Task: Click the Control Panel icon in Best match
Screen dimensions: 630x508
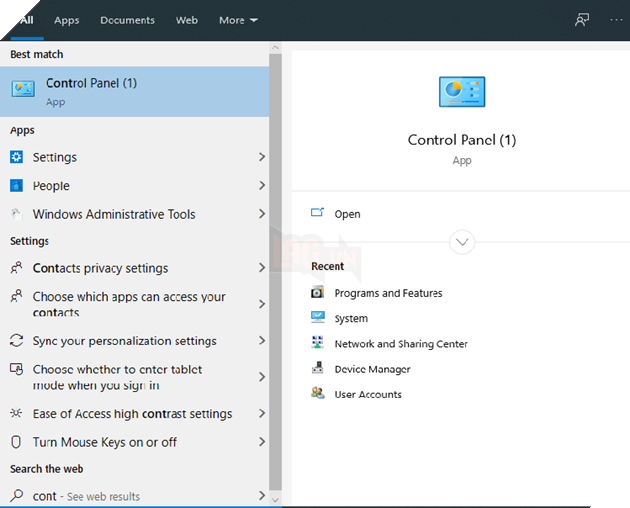Action: [x=23, y=90]
